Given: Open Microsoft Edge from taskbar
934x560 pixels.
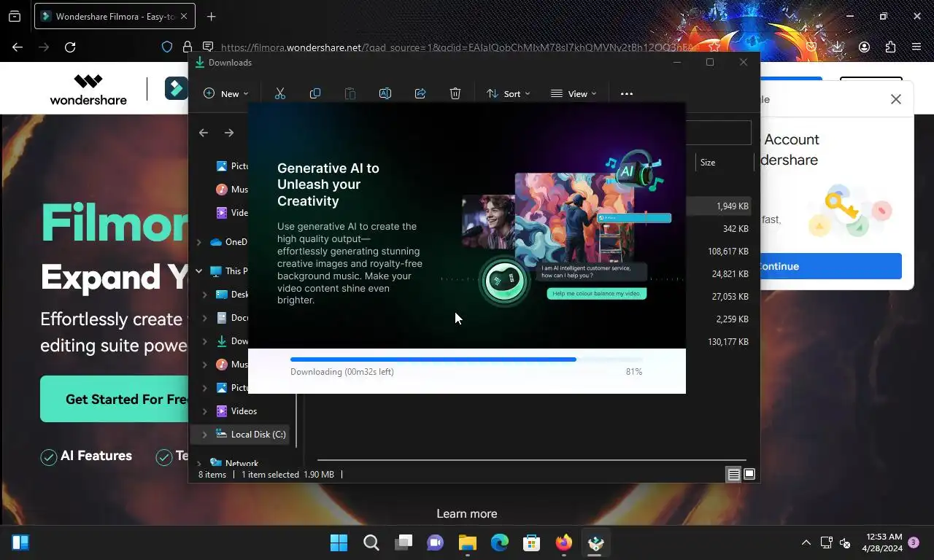Looking at the screenshot, I should pyautogui.click(x=499, y=542).
